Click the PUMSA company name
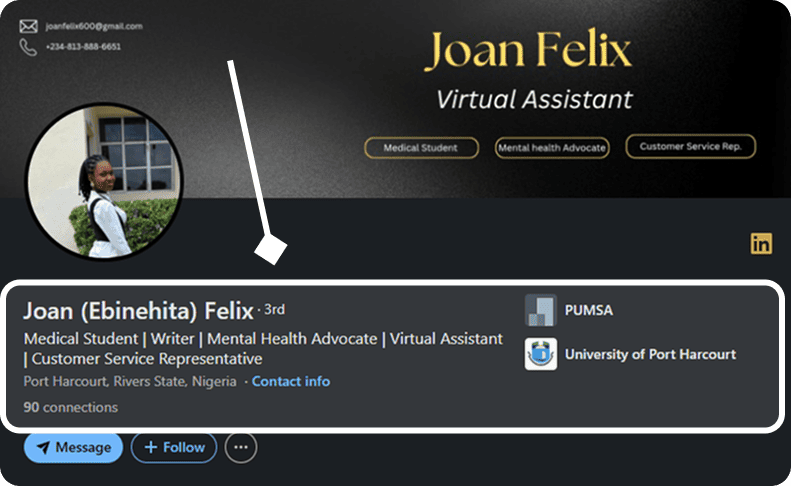The width and height of the screenshot is (791, 486). 589,310
